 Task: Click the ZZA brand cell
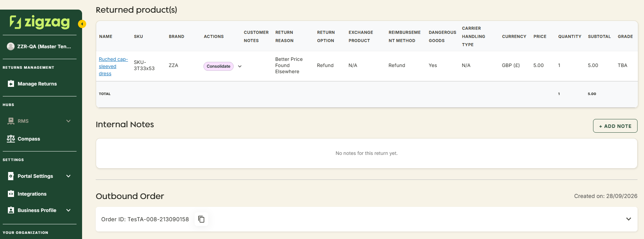coord(173,65)
